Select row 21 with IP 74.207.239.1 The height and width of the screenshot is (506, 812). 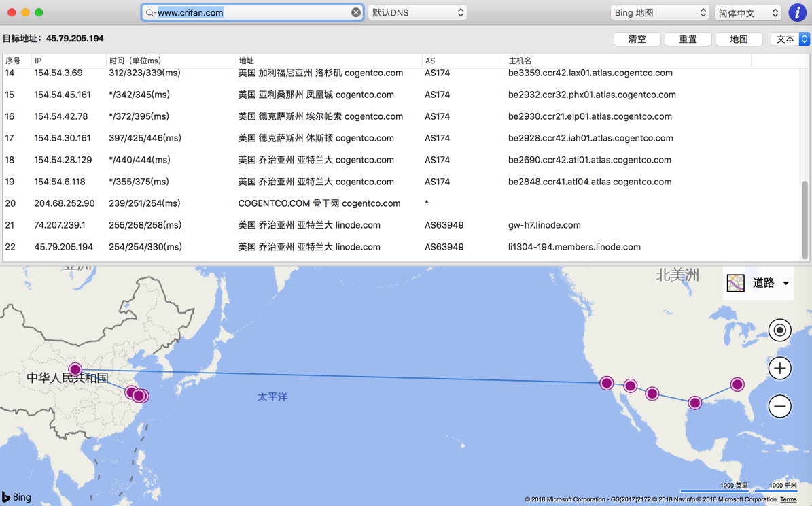402,226
